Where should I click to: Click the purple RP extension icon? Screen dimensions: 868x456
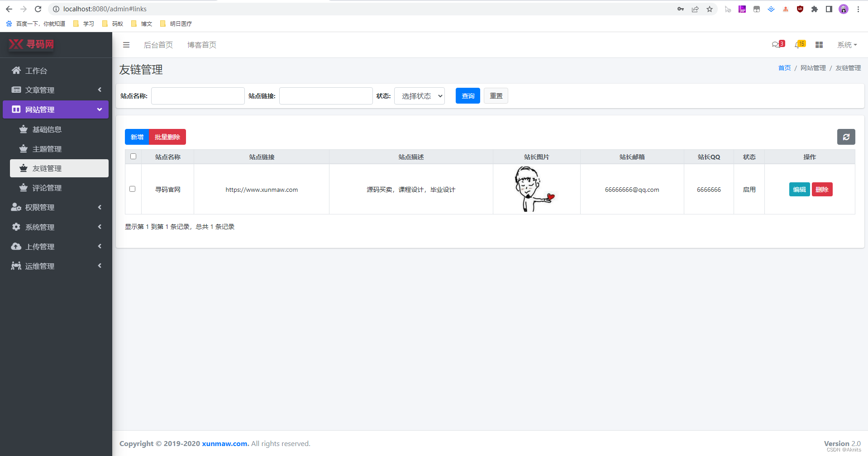click(742, 9)
